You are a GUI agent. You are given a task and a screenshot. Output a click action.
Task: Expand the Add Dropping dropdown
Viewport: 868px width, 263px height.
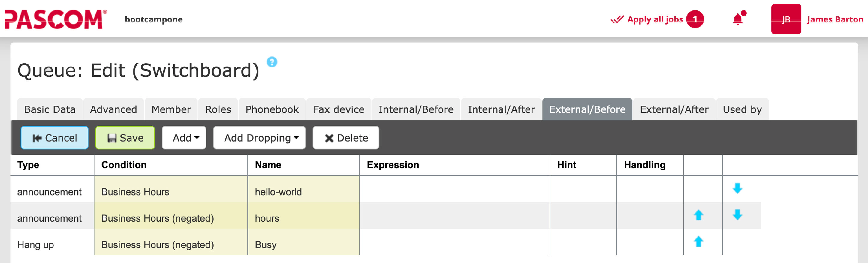tap(259, 138)
